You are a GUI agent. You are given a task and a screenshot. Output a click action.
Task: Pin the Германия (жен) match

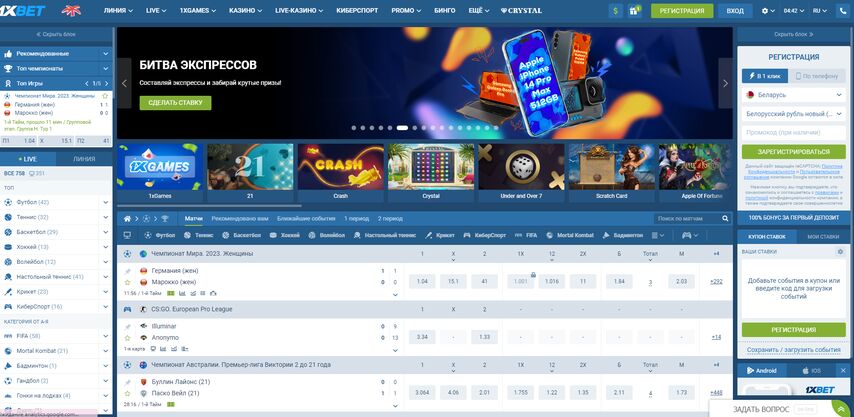128,271
